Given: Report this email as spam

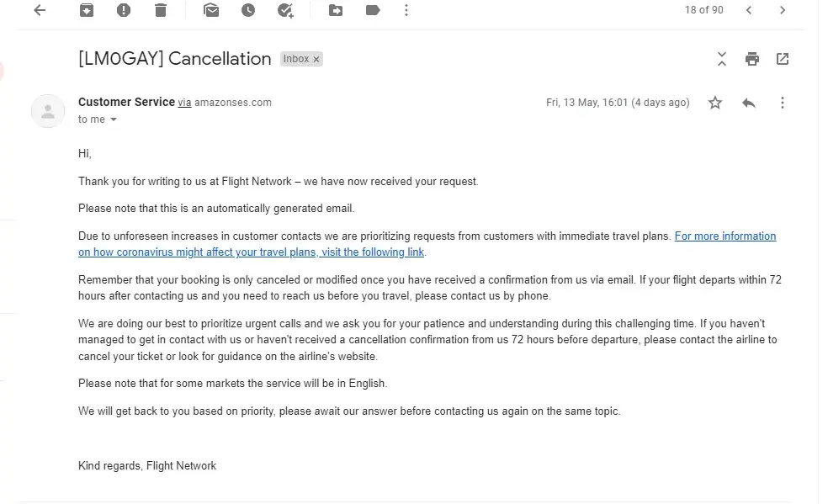Looking at the screenshot, I should click(124, 10).
